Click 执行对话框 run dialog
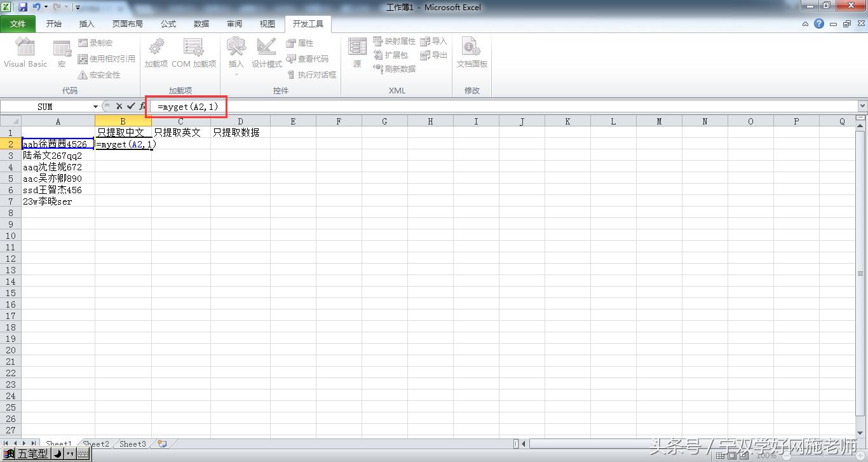Viewport: 868px width, 462px height. click(311, 74)
